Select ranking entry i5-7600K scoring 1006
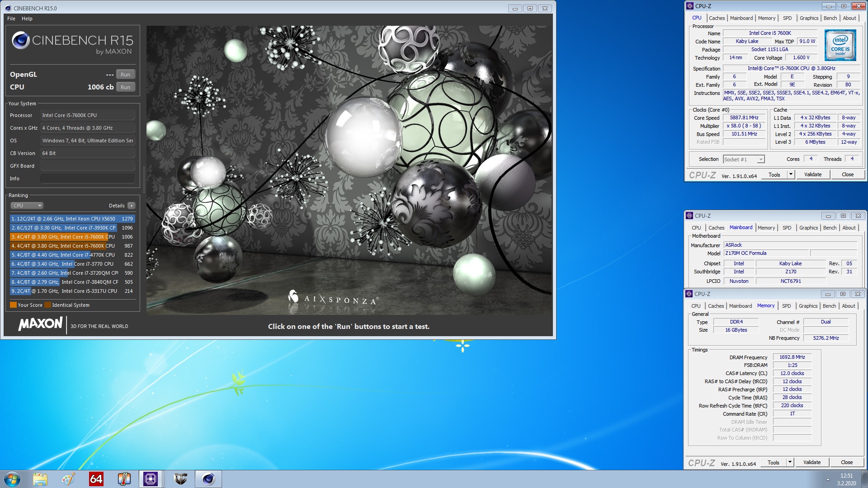 pos(72,237)
